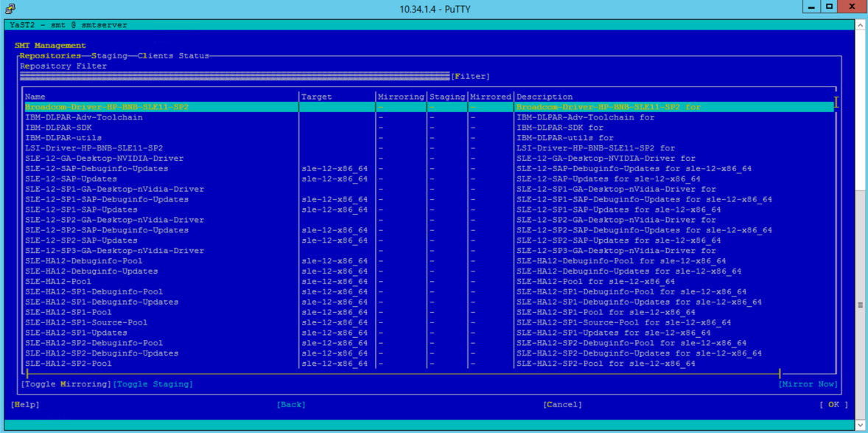Select SLE-HA12-SP1-Updates repository
Screen dimensions: 868x433
click(77, 333)
